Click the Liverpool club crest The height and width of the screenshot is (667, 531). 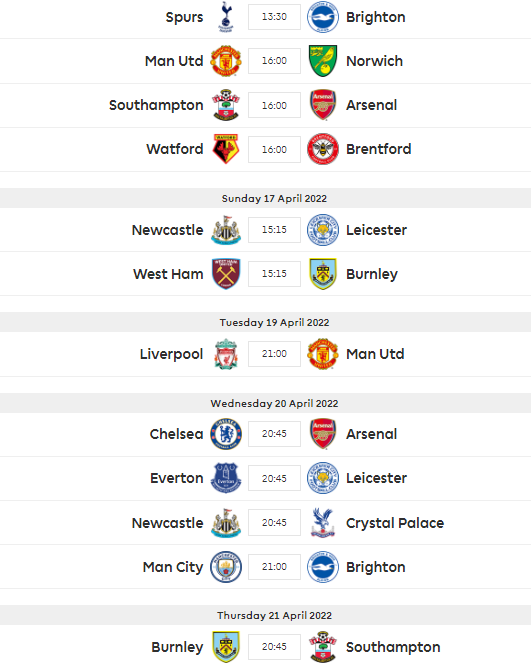click(x=226, y=354)
